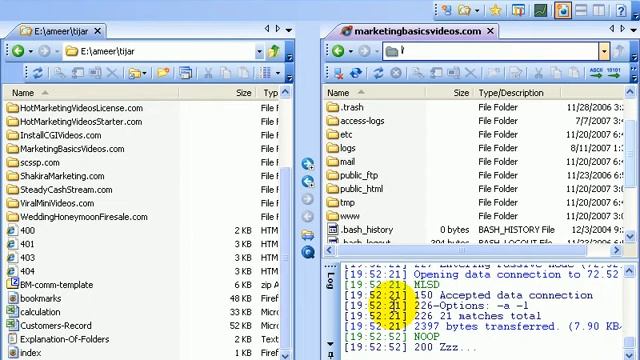This screenshot has height=360, width=640.
Task: Create new folder in local pane
Action: coord(163,73)
